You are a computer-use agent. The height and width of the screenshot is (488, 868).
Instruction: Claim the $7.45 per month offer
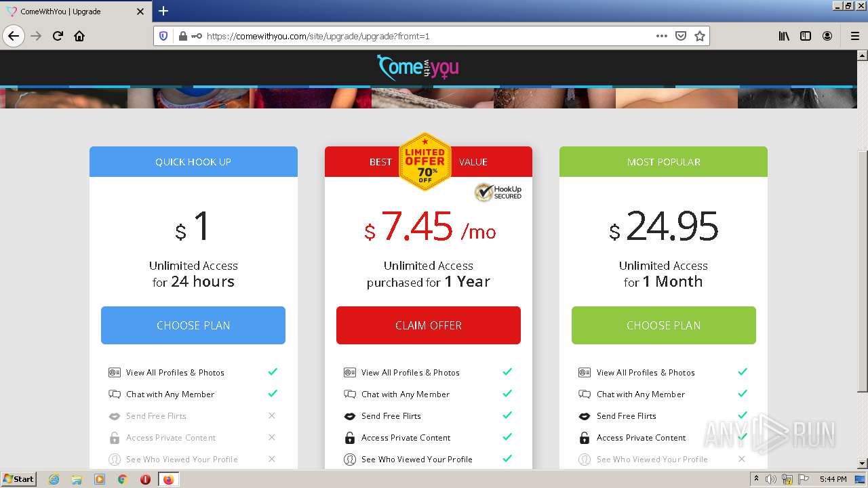[x=429, y=325]
